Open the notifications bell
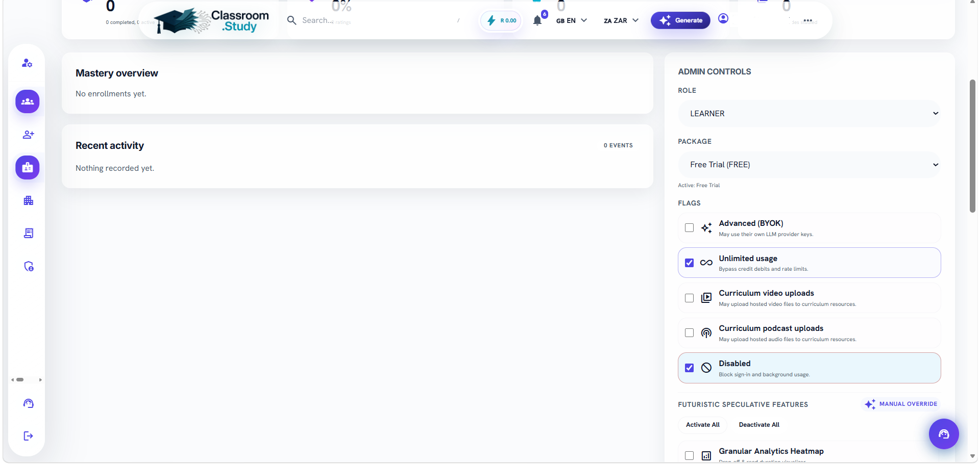 [537, 20]
